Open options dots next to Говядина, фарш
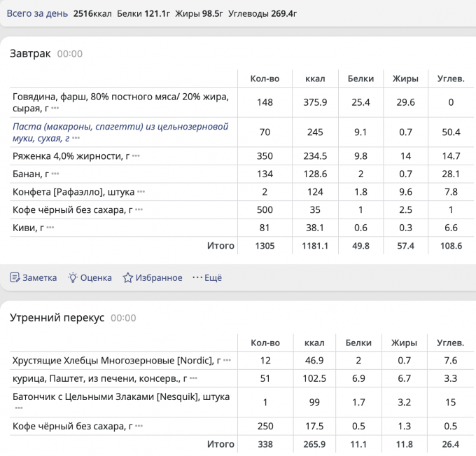The height and width of the screenshot is (456, 476). [x=55, y=110]
